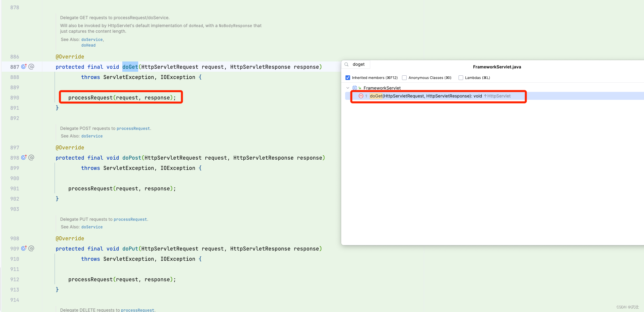The height and width of the screenshot is (312, 644).
Task: Click the search magnifier icon in the structure popup
Action: click(x=346, y=64)
